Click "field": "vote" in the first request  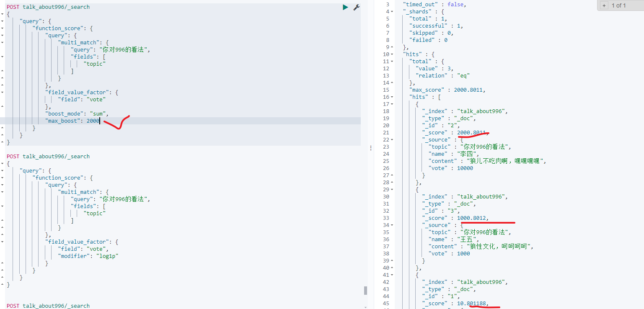point(82,100)
